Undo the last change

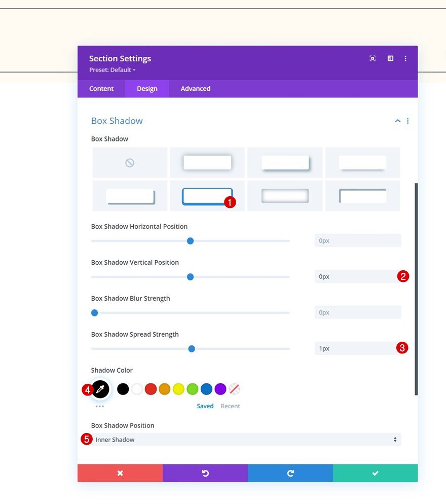(205, 473)
